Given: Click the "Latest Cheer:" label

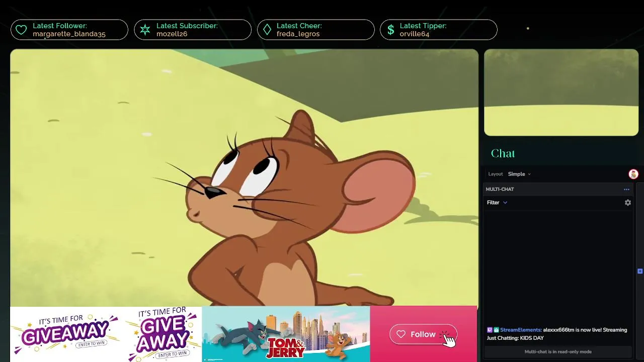Looking at the screenshot, I should click(x=299, y=26).
